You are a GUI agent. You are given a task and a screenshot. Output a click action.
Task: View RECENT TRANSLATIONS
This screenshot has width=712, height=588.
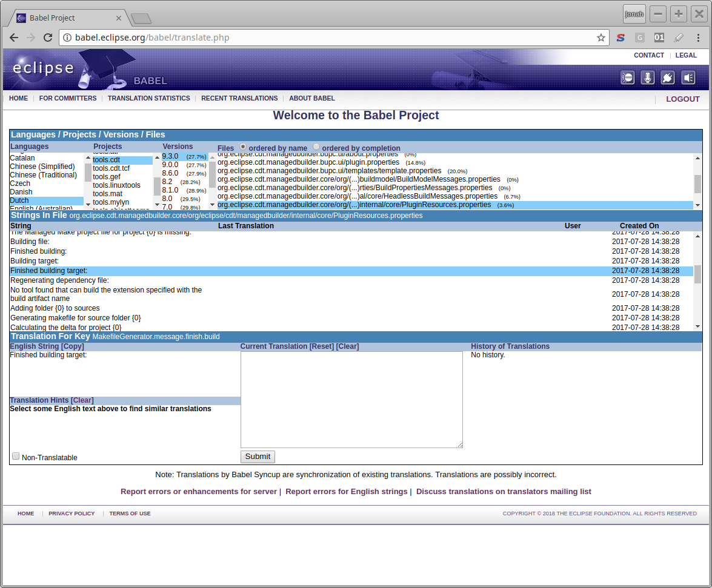click(239, 99)
